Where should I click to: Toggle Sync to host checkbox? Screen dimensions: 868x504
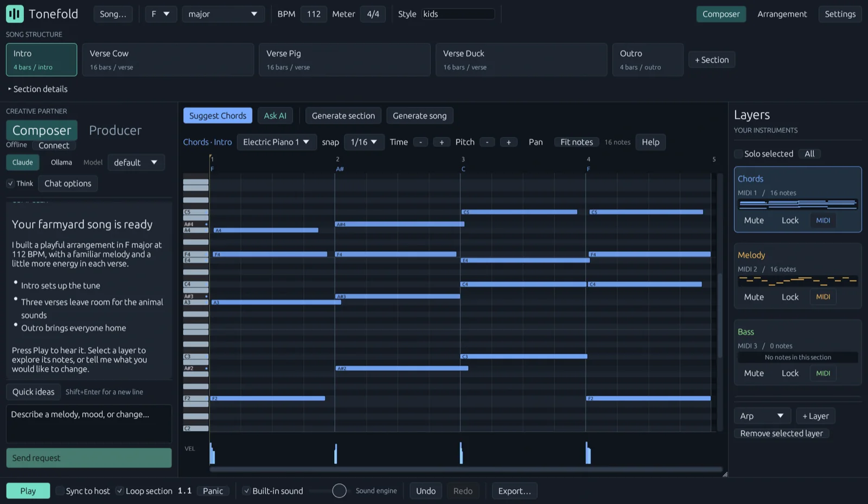coord(60,491)
